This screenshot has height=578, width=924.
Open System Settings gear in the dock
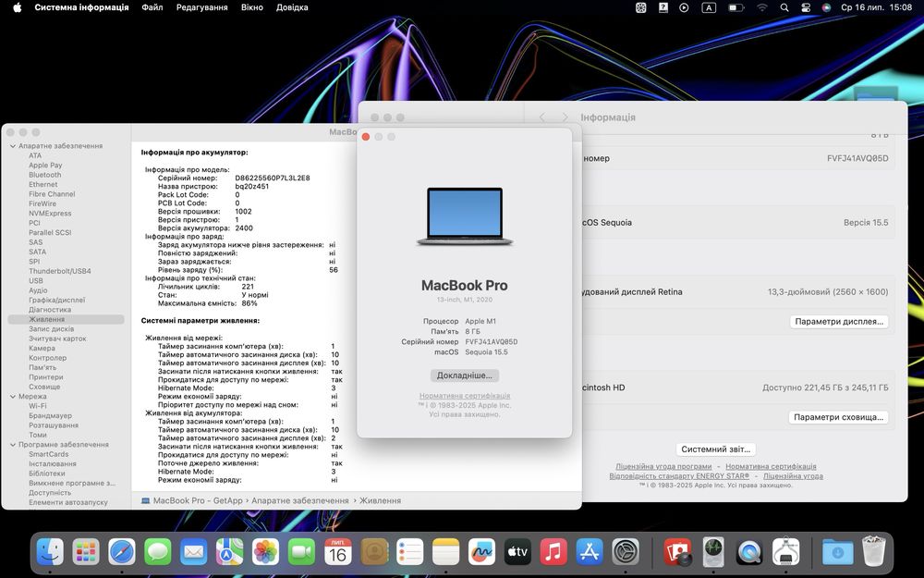pos(626,553)
